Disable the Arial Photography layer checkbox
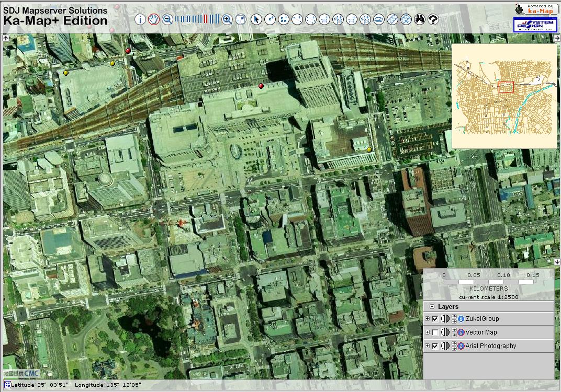This screenshot has height=392, width=561. coord(435,346)
